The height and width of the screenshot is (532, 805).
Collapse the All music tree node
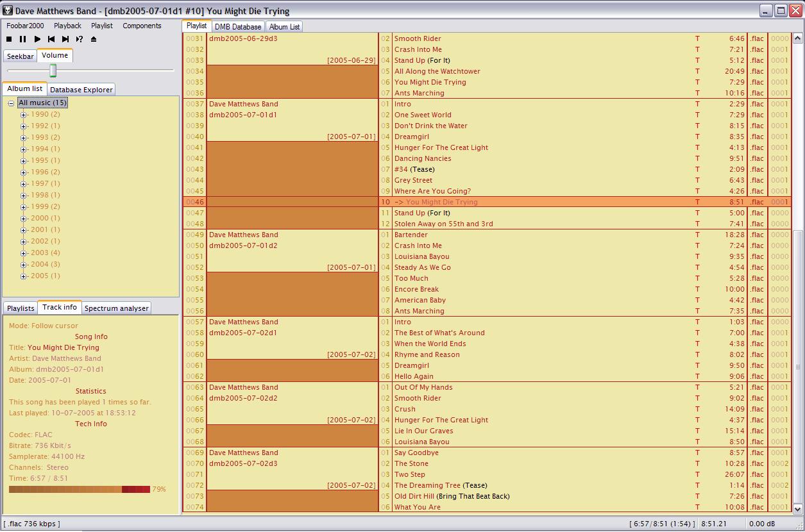click(x=12, y=103)
